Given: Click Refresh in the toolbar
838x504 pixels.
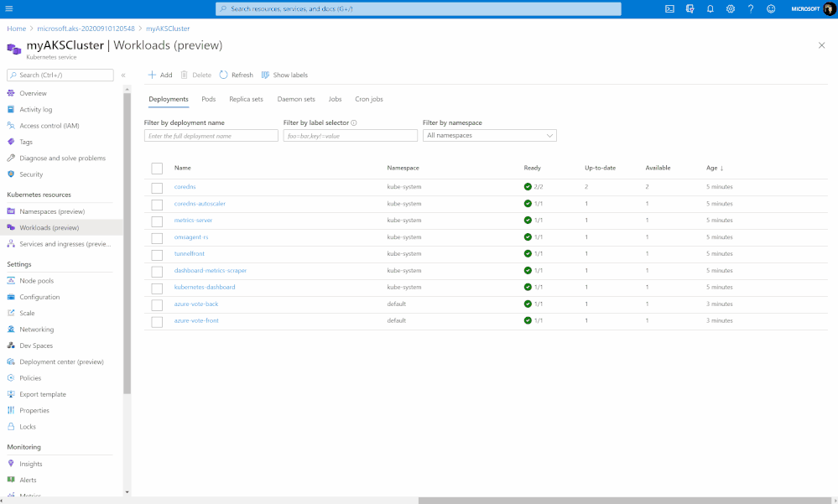Looking at the screenshot, I should [237, 75].
